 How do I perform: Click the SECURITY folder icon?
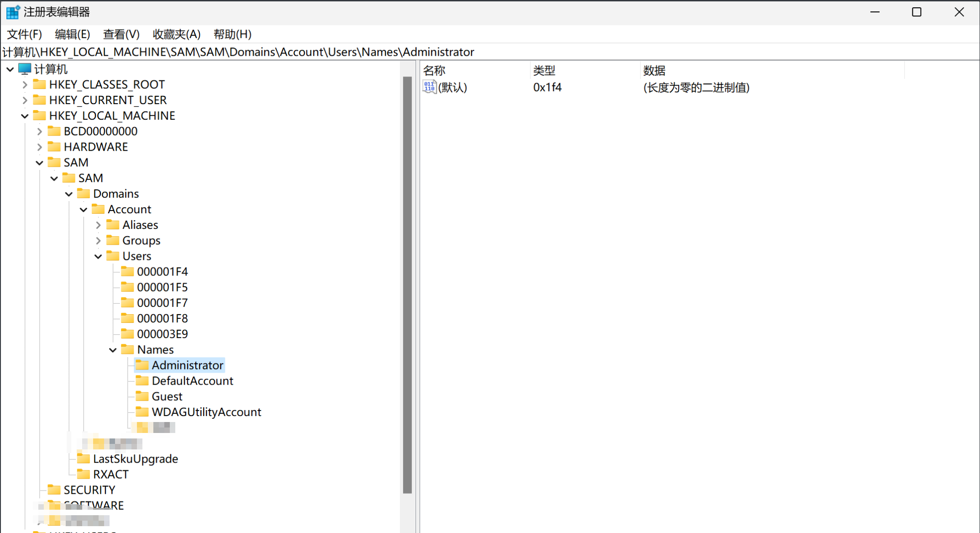tap(54, 490)
